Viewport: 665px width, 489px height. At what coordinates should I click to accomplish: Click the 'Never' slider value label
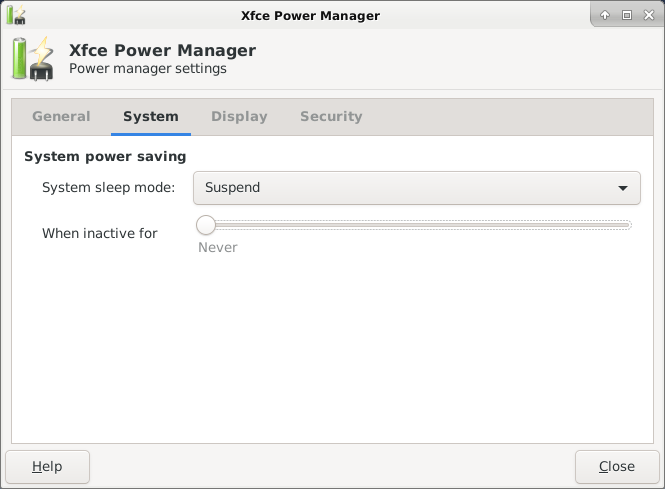(217, 247)
